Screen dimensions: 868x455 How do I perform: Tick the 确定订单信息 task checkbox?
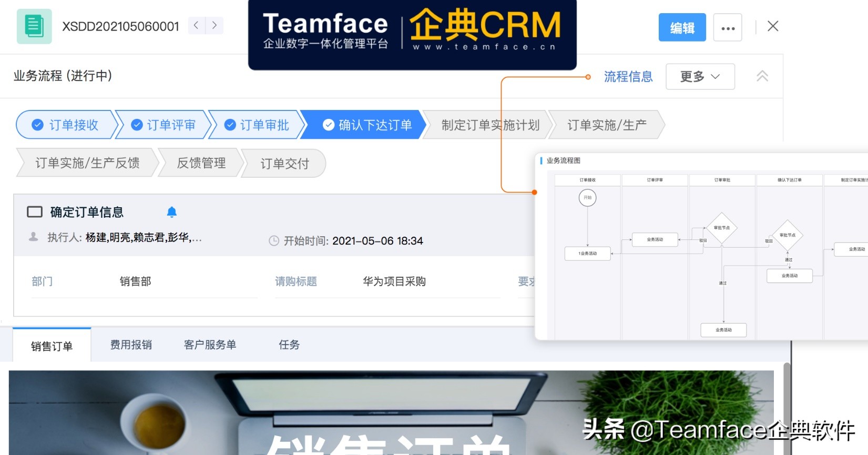click(35, 212)
